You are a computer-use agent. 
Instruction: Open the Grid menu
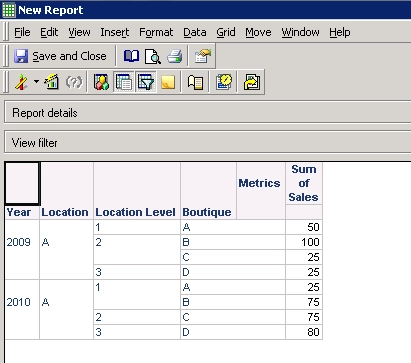(x=226, y=32)
